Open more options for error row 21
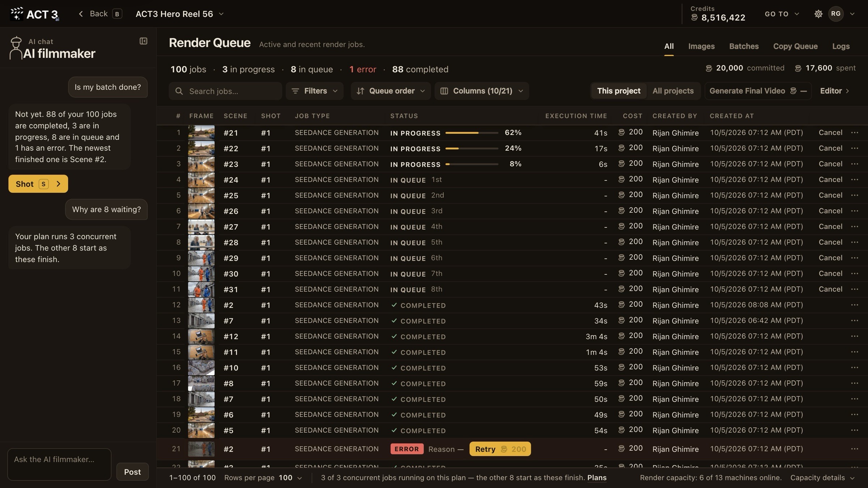This screenshot has height=488, width=868. click(x=855, y=449)
